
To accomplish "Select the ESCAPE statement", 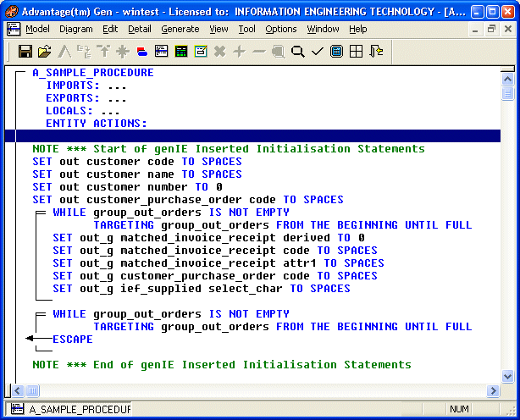I will (72, 339).
